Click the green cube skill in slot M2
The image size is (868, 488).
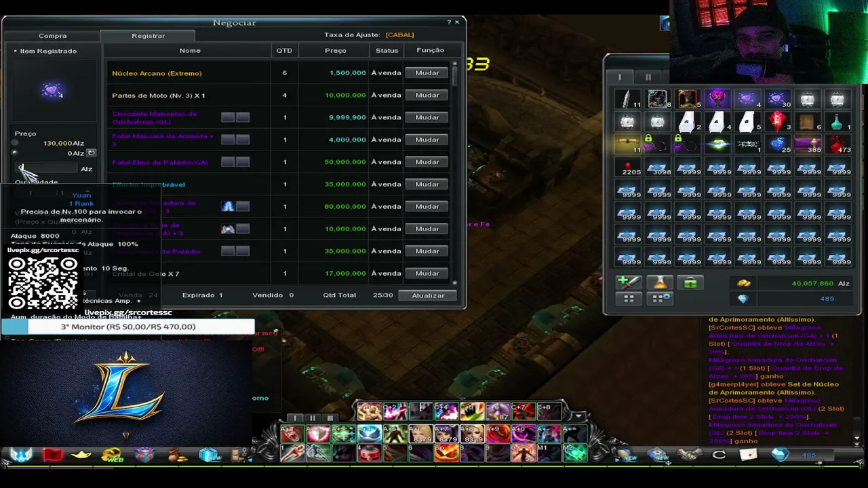pos(575,452)
